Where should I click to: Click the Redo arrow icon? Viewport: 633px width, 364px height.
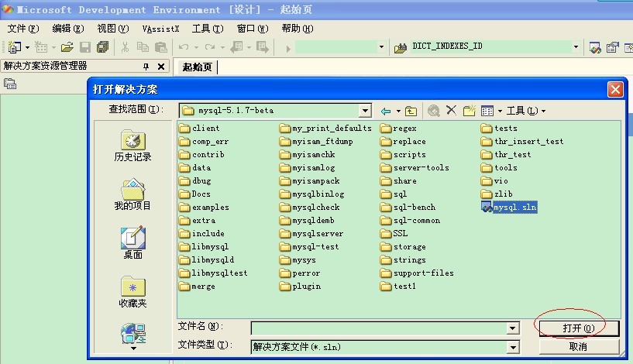(x=210, y=47)
